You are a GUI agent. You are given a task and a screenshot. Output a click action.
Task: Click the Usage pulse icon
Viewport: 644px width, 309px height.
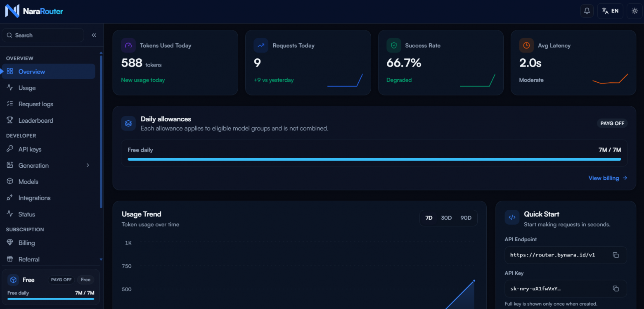[x=10, y=88]
